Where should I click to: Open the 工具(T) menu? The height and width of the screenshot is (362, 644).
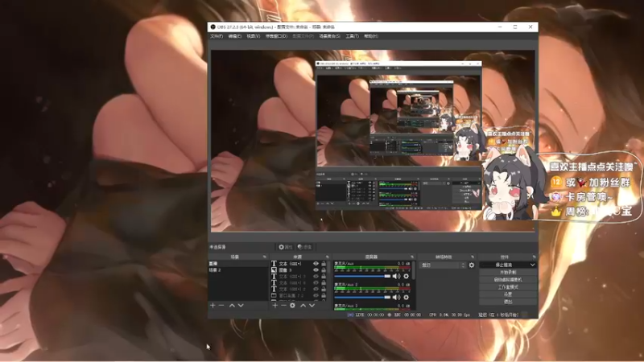coord(352,36)
